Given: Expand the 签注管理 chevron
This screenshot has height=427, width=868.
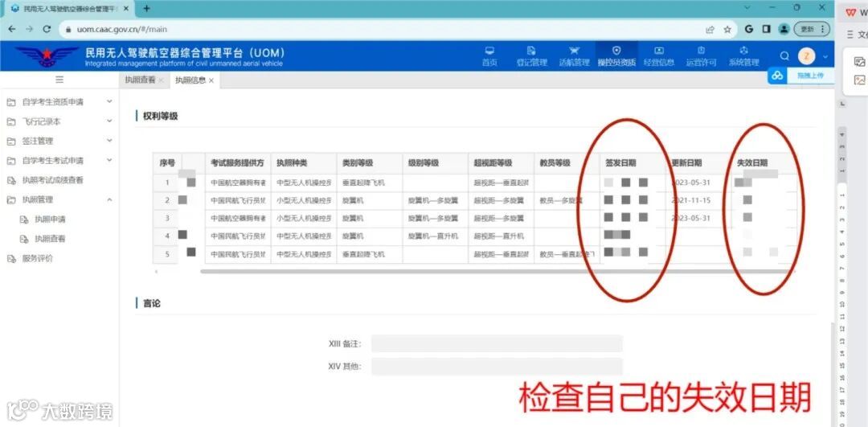Looking at the screenshot, I should [109, 141].
